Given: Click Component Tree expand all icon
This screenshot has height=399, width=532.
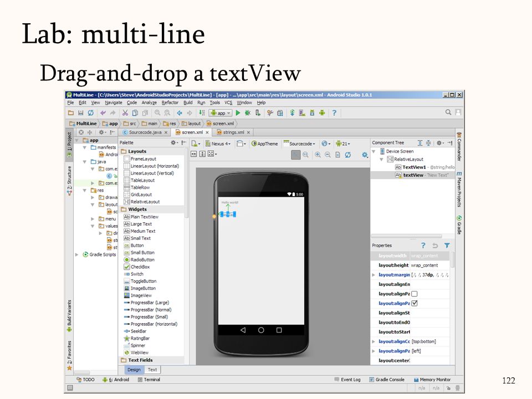Looking at the screenshot, I should click(420, 143).
